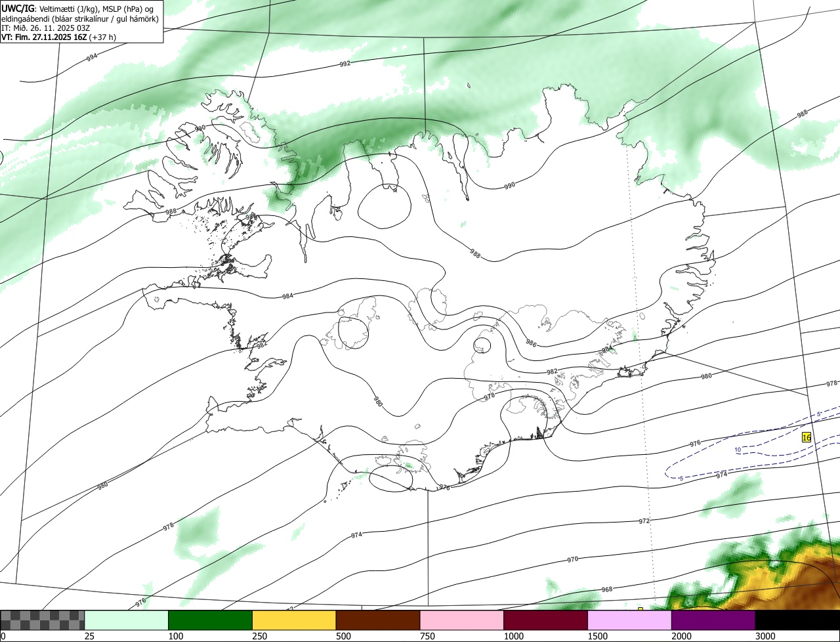Click the legend tick label 750
840x642 pixels.
[427, 636]
